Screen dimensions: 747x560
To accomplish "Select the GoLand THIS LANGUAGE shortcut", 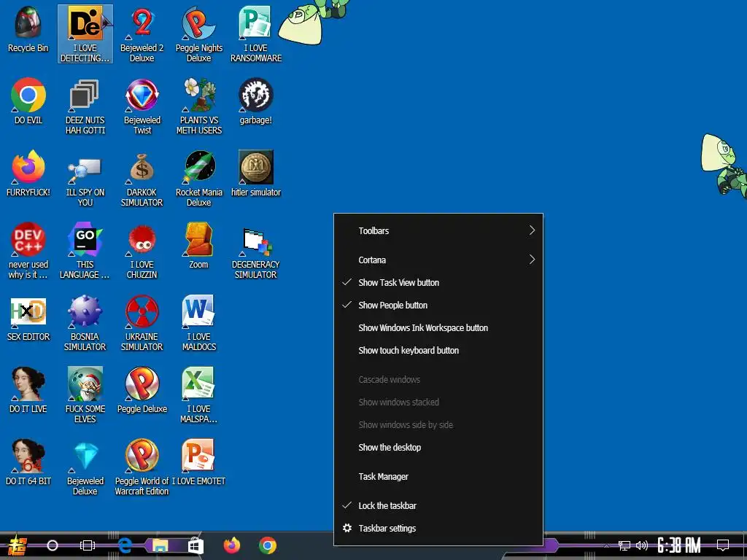I will coord(85,251).
